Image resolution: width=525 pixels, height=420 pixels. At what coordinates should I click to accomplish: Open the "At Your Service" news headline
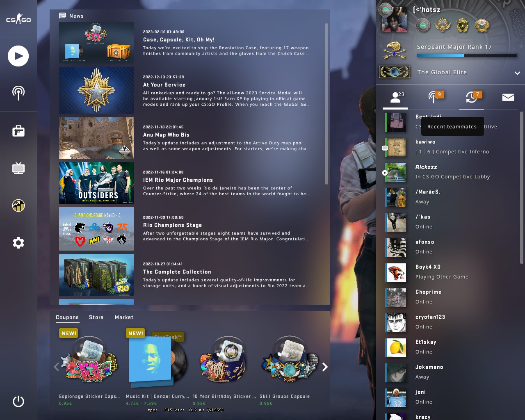click(x=164, y=85)
